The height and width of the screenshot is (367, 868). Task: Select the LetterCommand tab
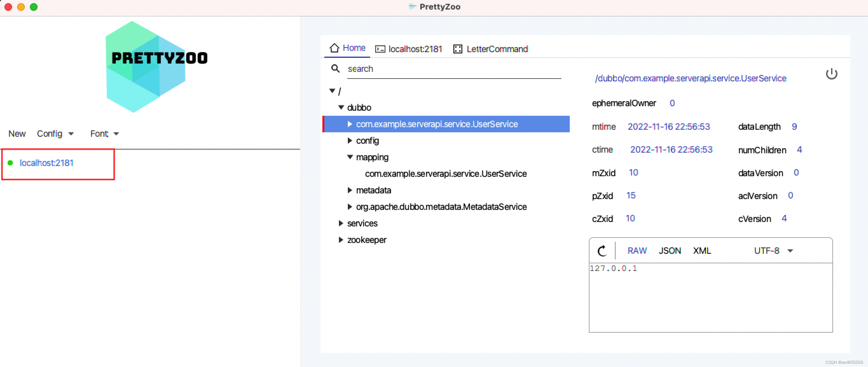pyautogui.click(x=490, y=49)
